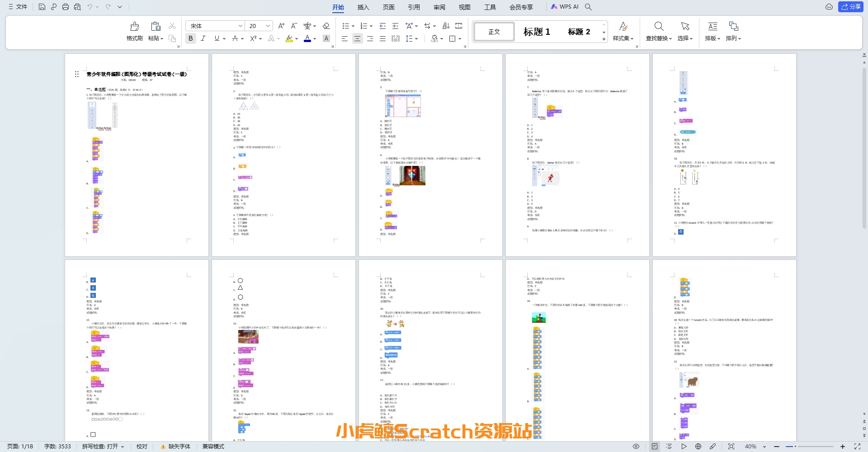Expand the Line Spacing dropdown arrow
Screen dimensions: 868x452
coord(416,38)
